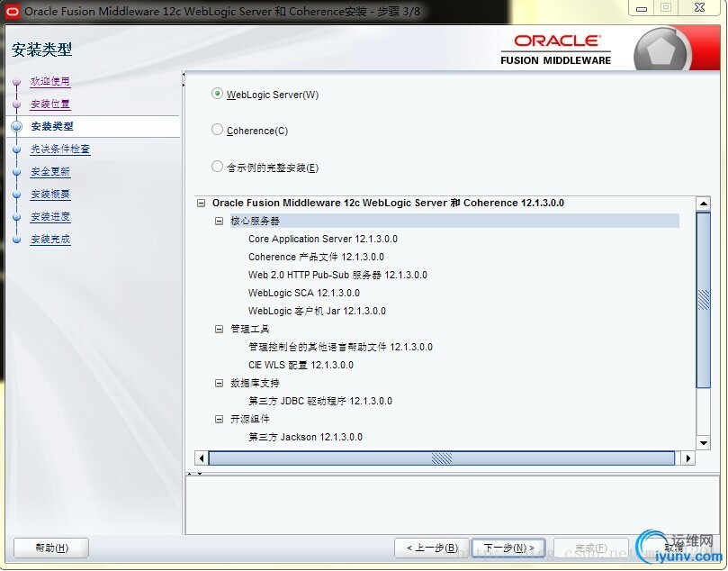This screenshot has height=571, width=728.
Task: Select WebLogic 客户机 Jar 12.1.3.0.0 row
Action: 317,311
